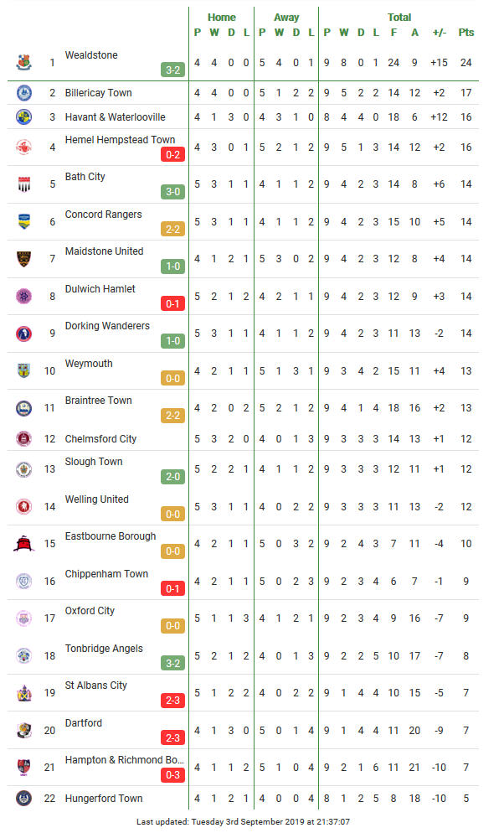
Task: Open the Chelmsford City team link
Action: tap(100, 439)
